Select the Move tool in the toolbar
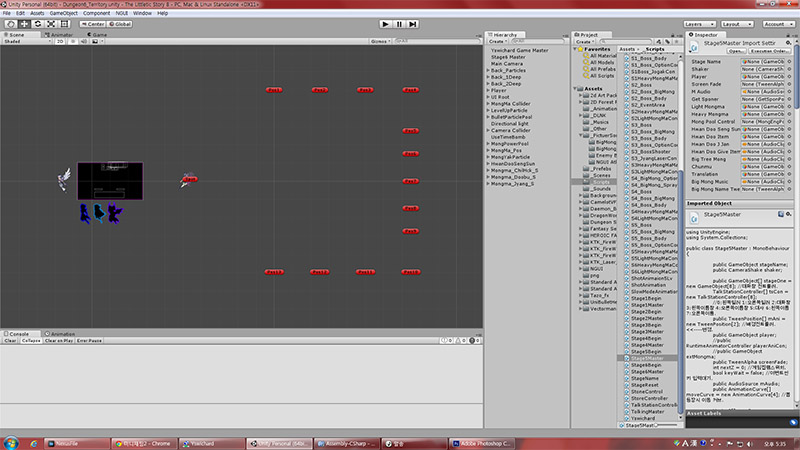The width and height of the screenshot is (800, 450). point(24,24)
